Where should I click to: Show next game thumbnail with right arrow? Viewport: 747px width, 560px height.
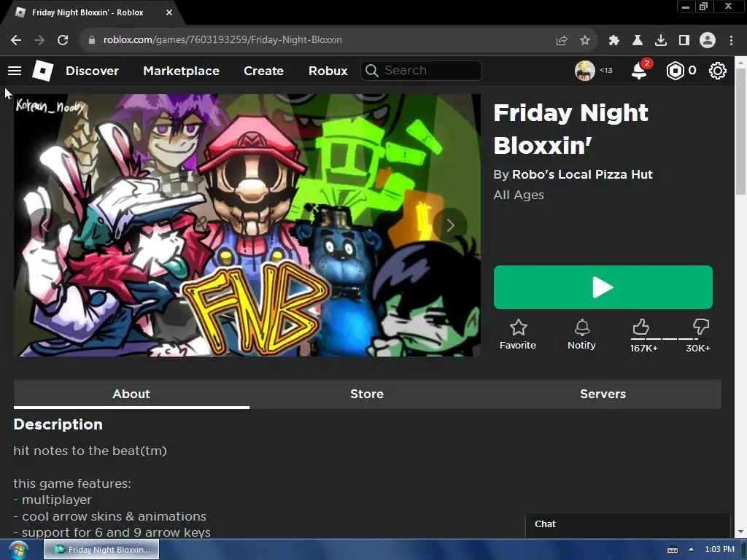[450, 225]
